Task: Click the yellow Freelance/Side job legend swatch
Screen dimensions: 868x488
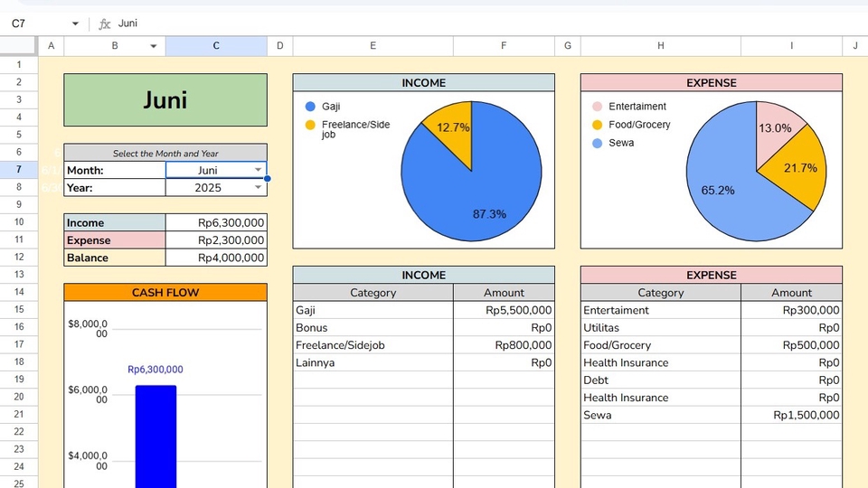Action: 310,125
